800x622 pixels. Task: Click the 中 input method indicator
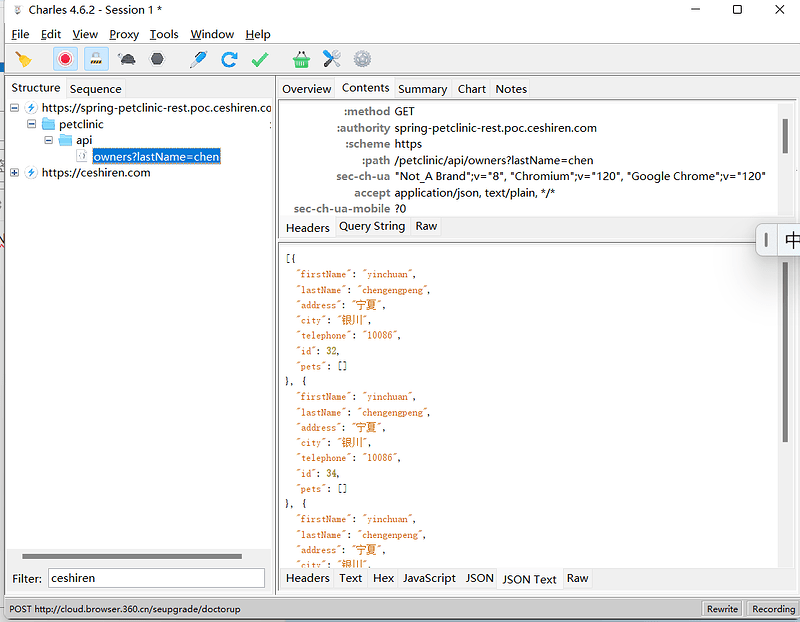[x=791, y=239]
